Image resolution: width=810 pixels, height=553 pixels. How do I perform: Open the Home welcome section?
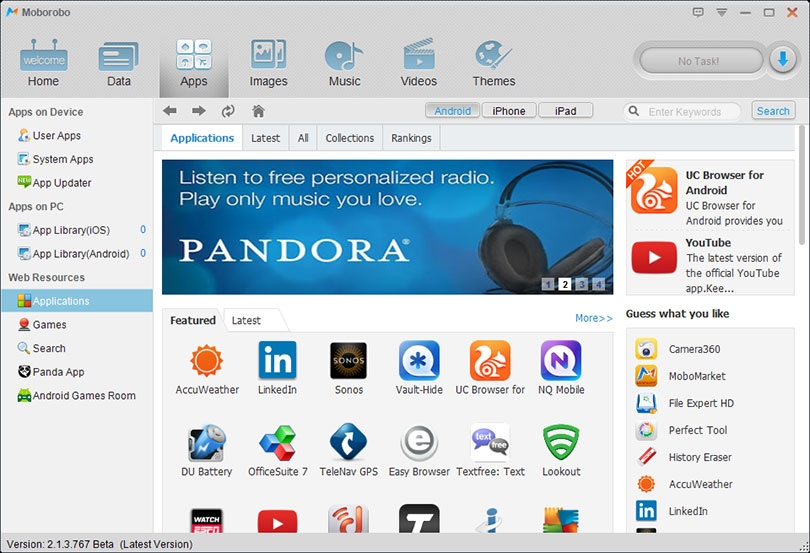tap(43, 63)
